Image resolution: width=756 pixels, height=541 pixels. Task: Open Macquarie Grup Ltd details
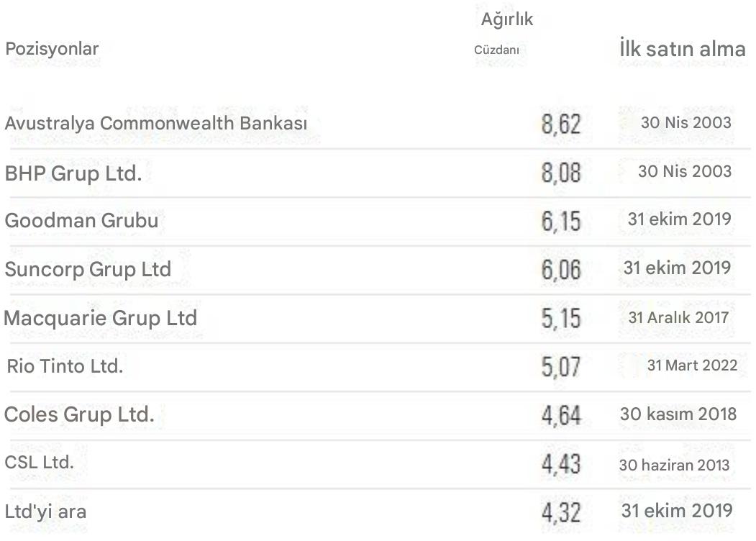(101, 318)
